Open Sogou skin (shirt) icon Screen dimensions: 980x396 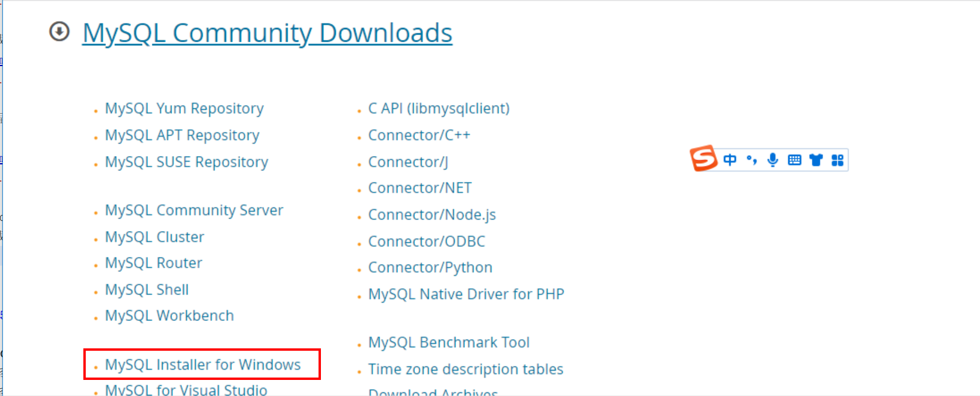(816, 160)
